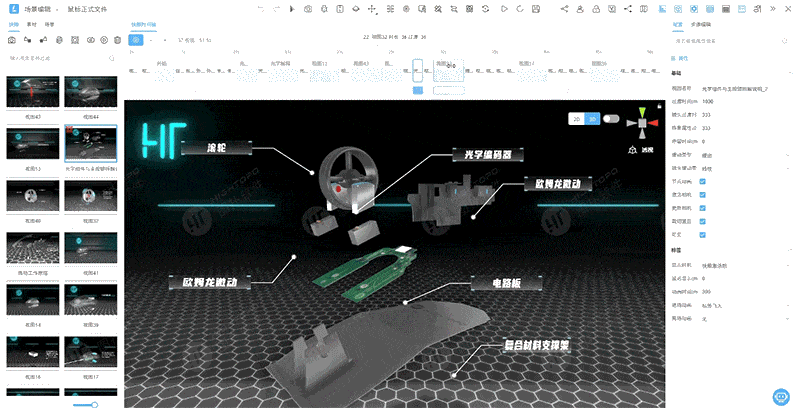Viewport: 800px width, 408px height.
Task: Click circled play icon in snapshot toolbar
Action: pyautogui.click(x=104, y=40)
